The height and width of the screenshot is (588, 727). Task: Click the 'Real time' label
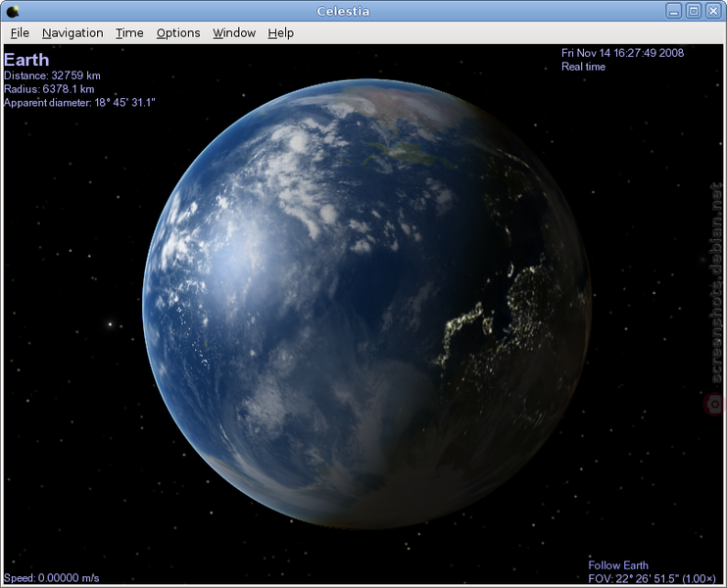point(583,67)
